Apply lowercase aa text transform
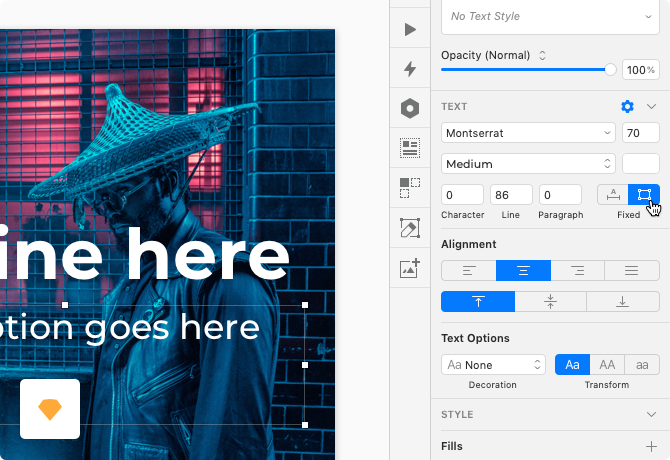The width and height of the screenshot is (670, 460). pyautogui.click(x=642, y=365)
